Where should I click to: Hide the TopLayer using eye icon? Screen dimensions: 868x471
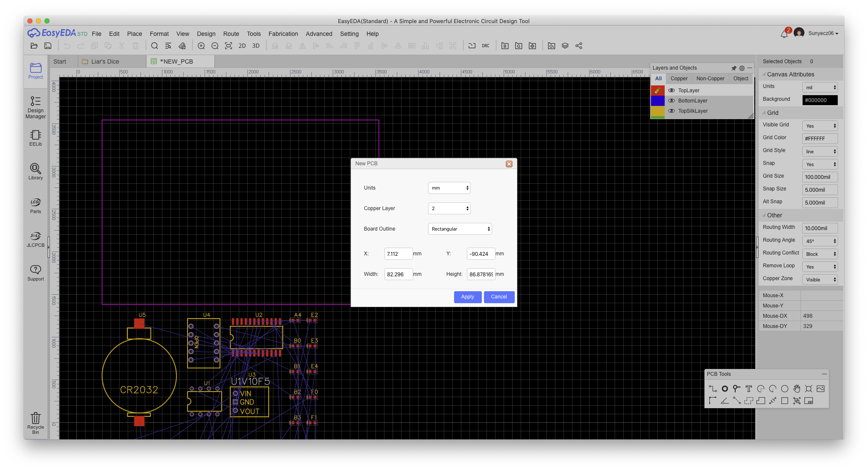[672, 91]
